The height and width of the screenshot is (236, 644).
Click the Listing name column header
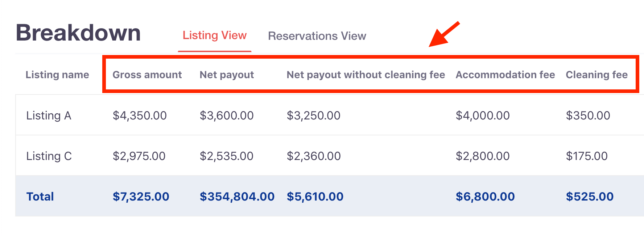click(57, 75)
